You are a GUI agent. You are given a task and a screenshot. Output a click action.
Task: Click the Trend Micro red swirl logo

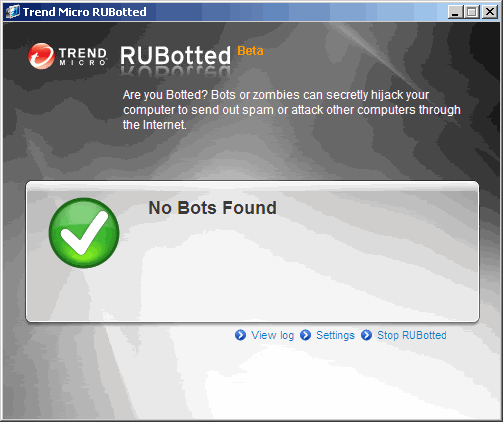pyautogui.click(x=41, y=56)
